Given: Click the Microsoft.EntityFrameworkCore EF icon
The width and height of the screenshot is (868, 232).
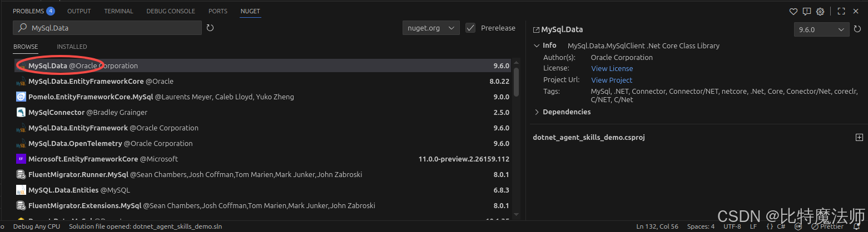Looking at the screenshot, I should click(21, 159).
